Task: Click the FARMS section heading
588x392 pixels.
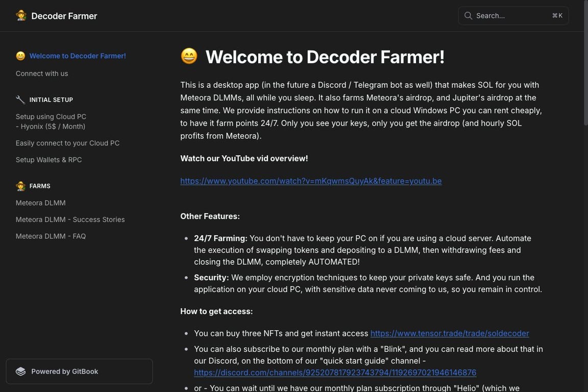Action: coord(40,186)
